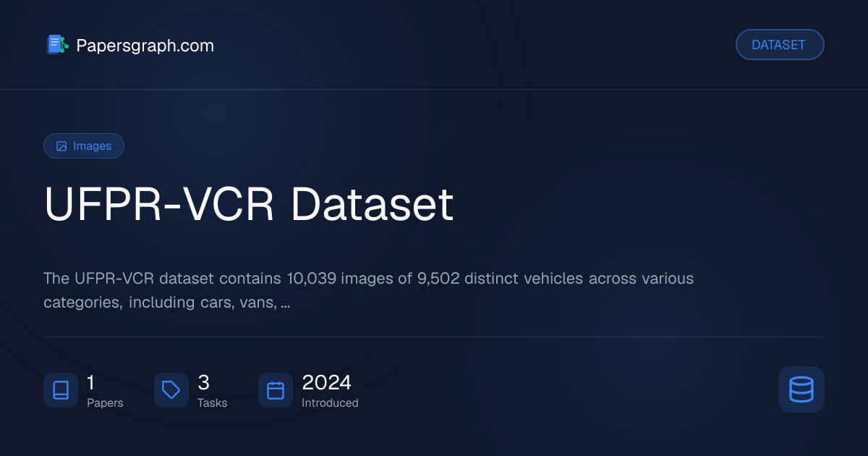Click the DATASET badge button
This screenshot has height=456, width=868.
click(780, 45)
